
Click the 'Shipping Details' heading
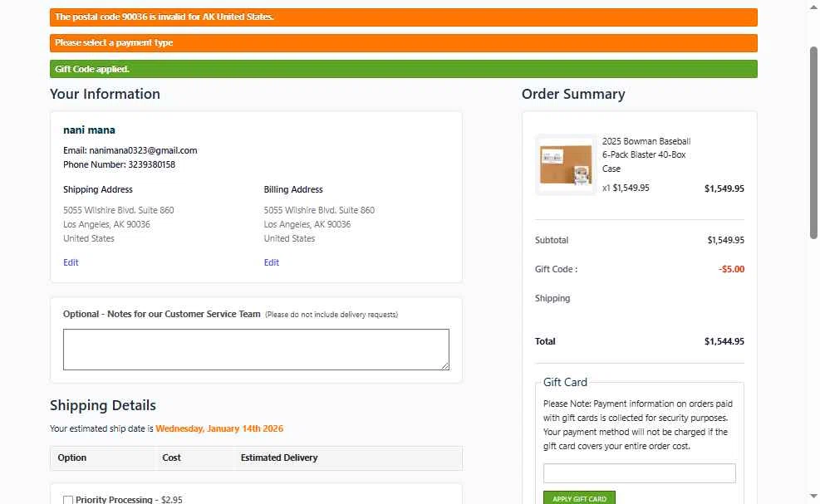[x=103, y=405]
